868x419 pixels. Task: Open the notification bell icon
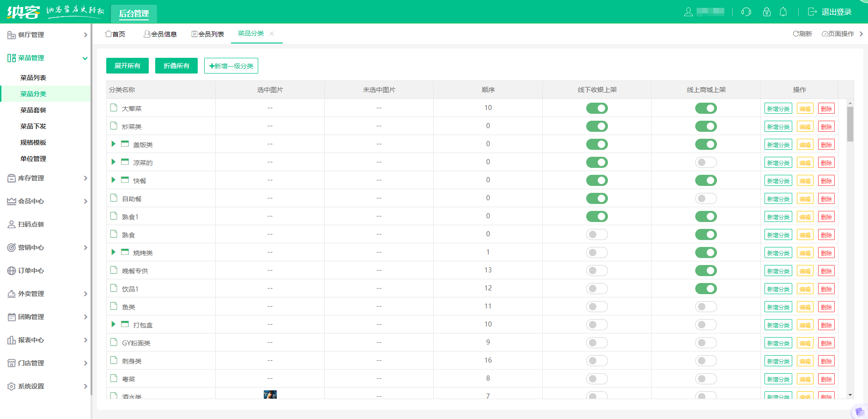click(783, 12)
